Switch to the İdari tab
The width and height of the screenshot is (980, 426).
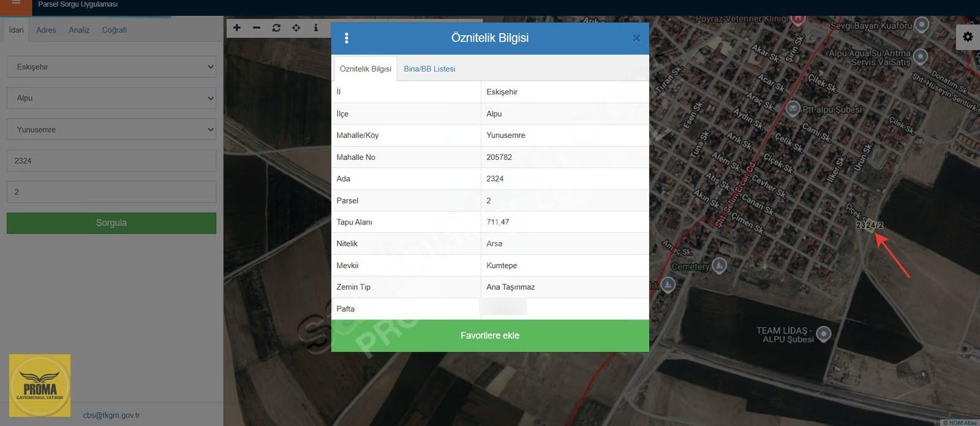16,29
